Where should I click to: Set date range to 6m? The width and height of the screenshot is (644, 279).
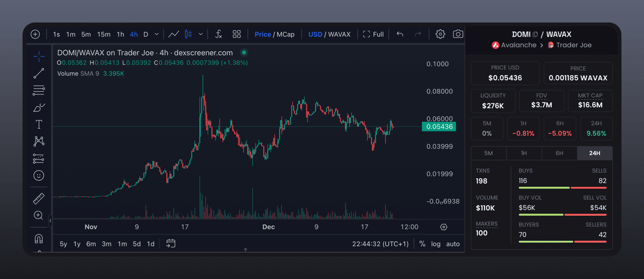pyautogui.click(x=91, y=244)
